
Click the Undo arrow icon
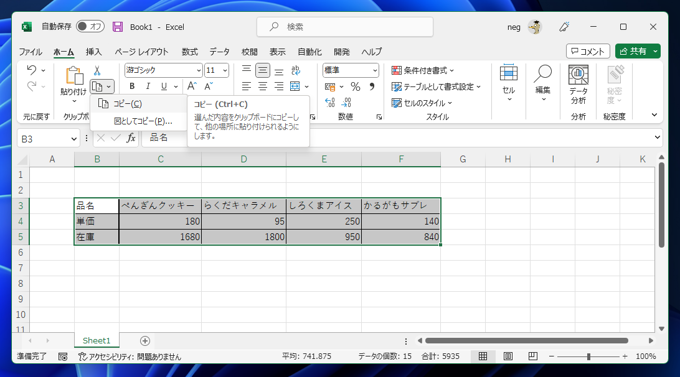pos(31,70)
